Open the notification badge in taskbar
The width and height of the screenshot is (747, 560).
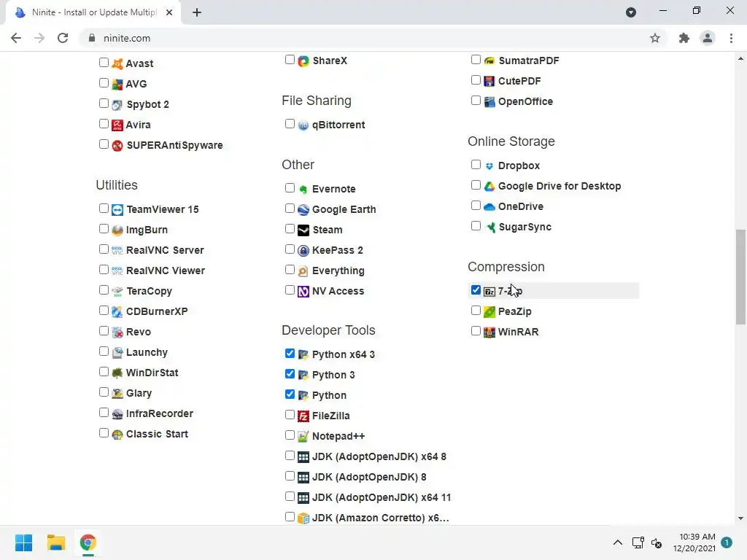pyautogui.click(x=727, y=542)
